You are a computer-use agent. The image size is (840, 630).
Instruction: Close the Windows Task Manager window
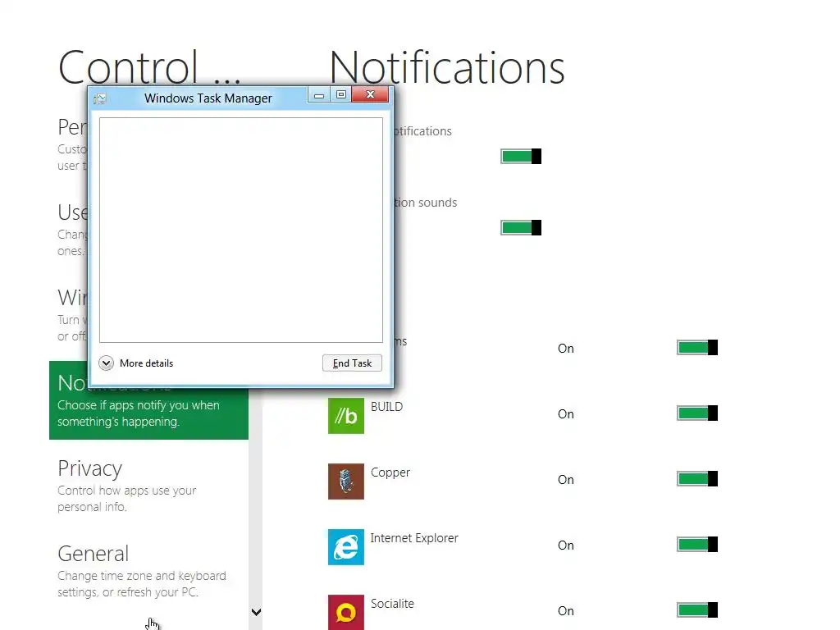[370, 94]
